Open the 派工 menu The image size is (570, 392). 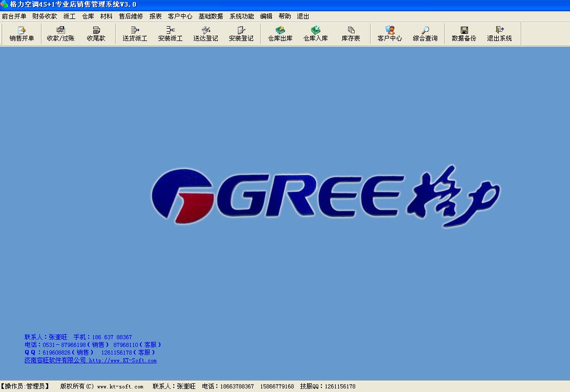click(x=69, y=16)
